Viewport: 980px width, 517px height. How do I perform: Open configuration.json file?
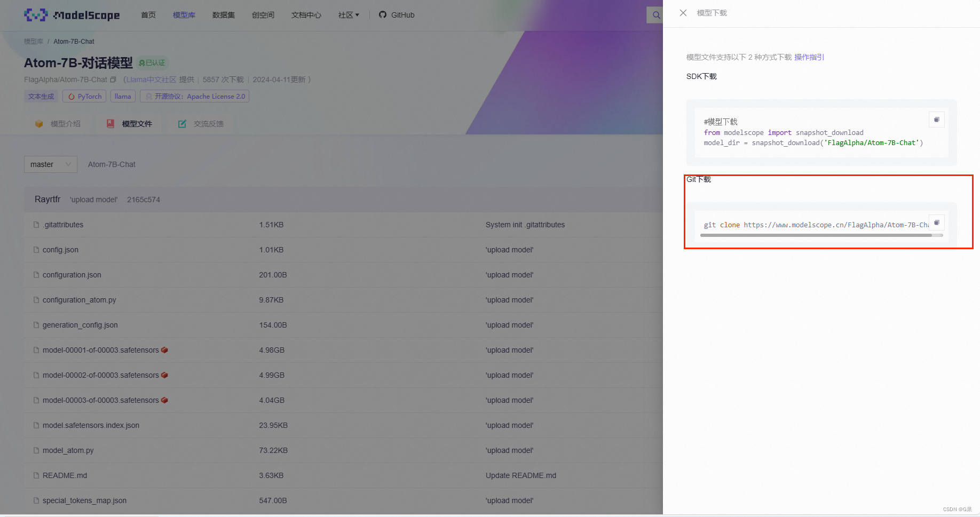[x=72, y=275]
